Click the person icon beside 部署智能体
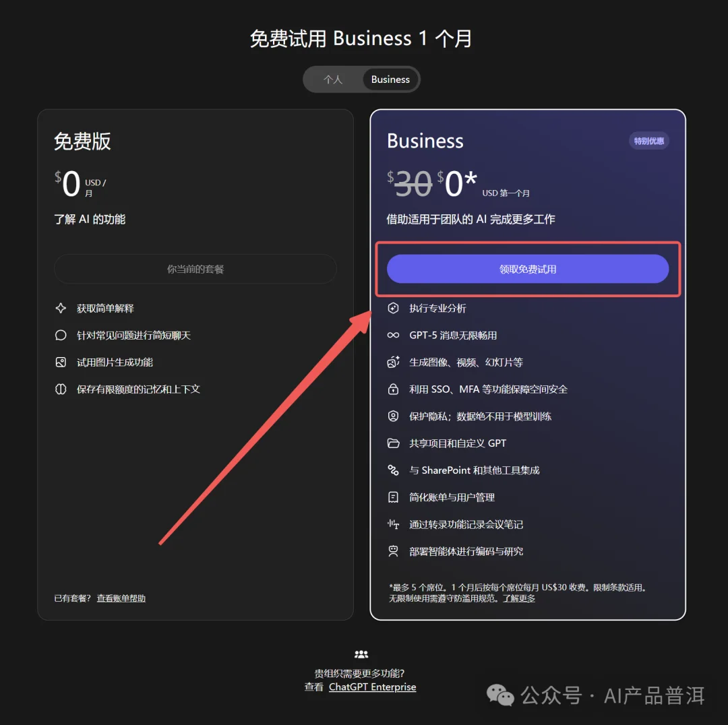This screenshot has height=725, width=728. click(393, 550)
